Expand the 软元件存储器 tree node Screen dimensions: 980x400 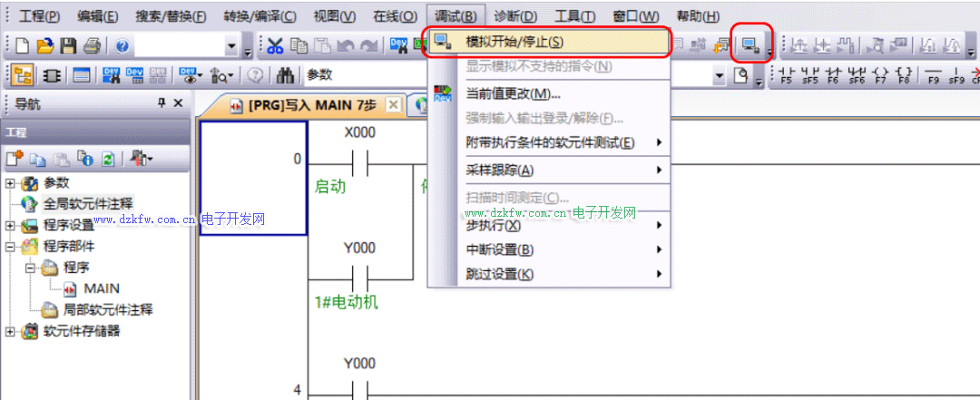10,331
